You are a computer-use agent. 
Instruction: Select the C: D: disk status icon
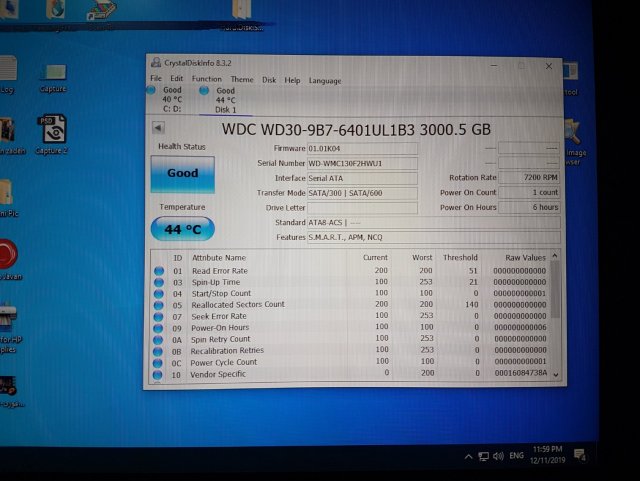point(156,90)
